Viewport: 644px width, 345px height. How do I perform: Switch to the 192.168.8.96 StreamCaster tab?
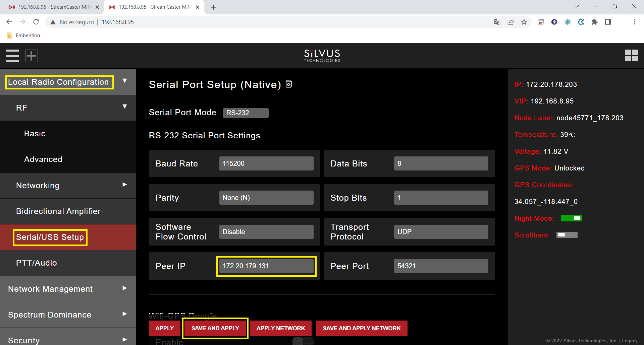point(54,7)
